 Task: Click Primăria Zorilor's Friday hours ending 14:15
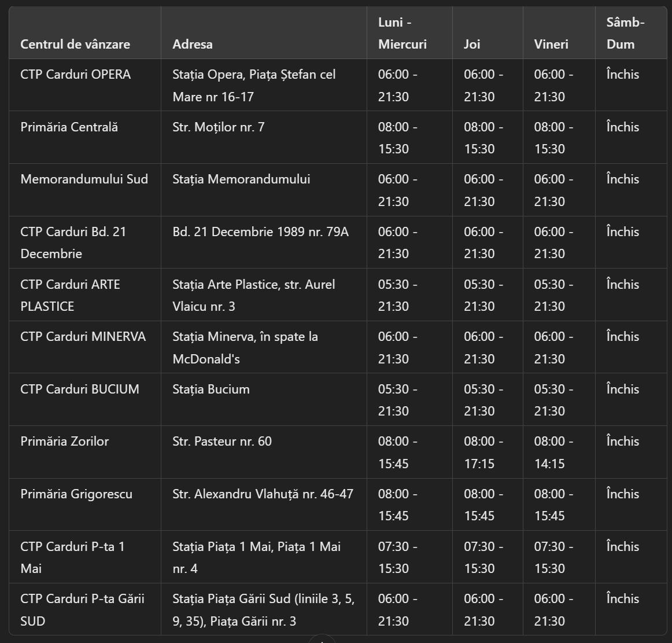[553, 453]
